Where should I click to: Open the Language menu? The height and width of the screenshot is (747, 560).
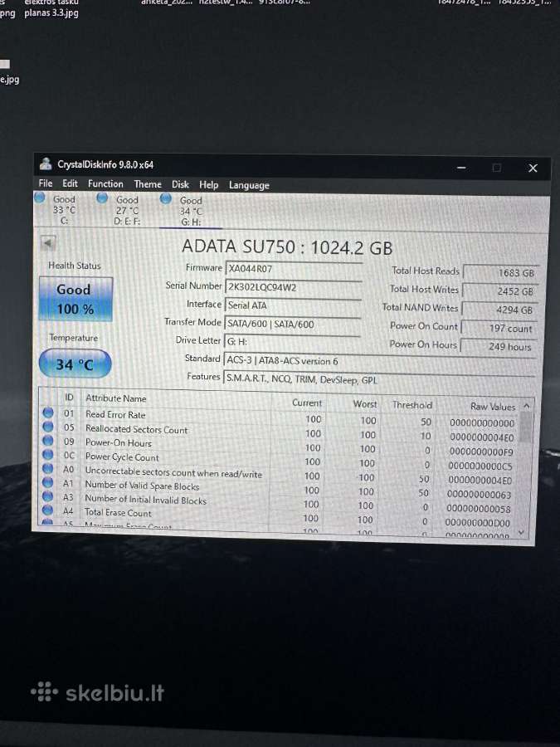pos(249,185)
